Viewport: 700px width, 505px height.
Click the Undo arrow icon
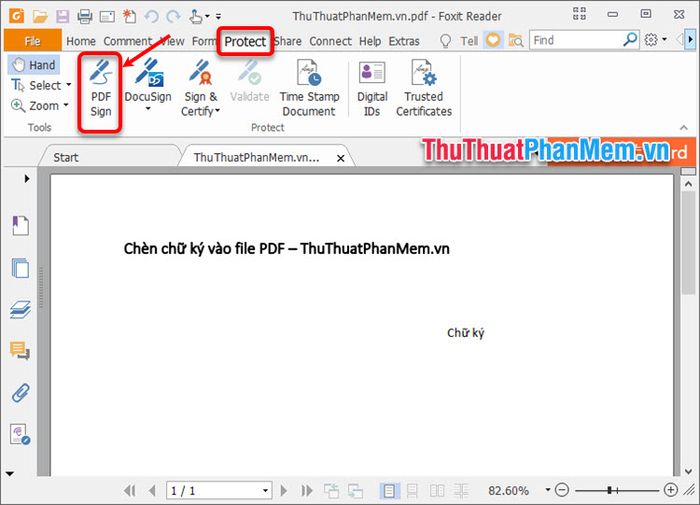click(152, 17)
